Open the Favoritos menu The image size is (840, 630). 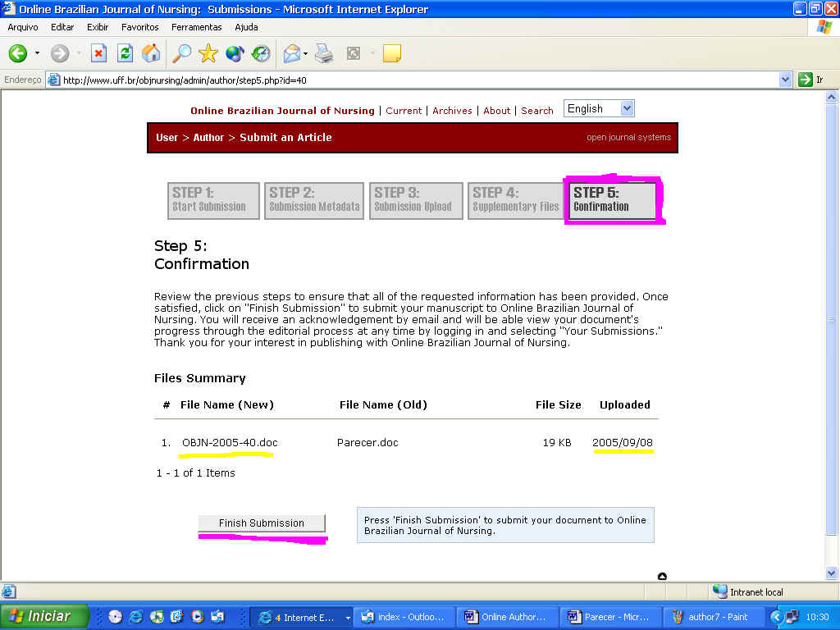(x=139, y=27)
